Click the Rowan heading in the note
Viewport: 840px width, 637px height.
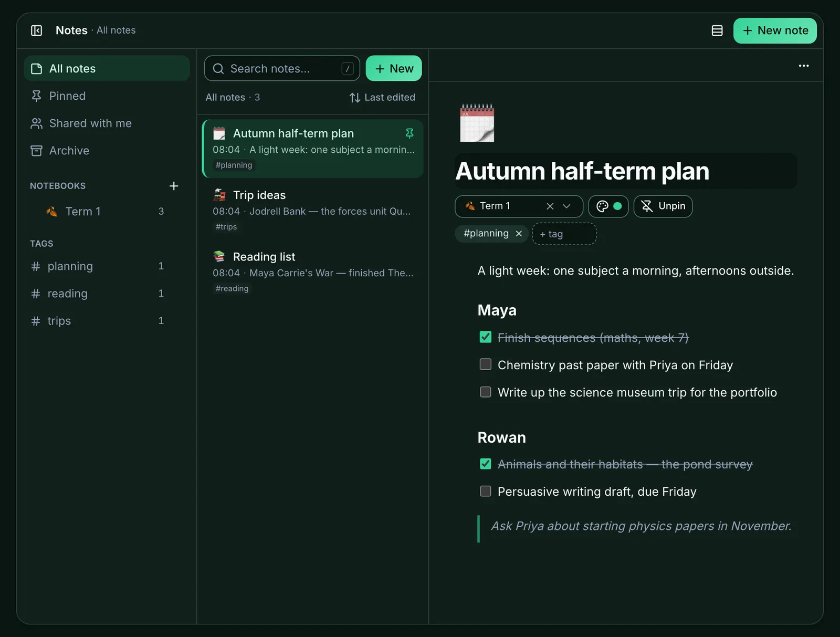click(x=502, y=437)
